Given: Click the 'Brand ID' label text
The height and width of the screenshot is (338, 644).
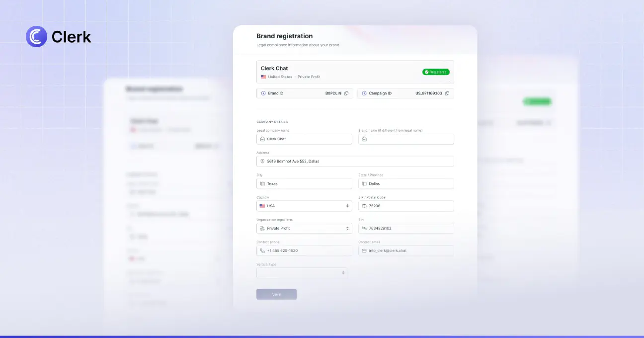Looking at the screenshot, I should coord(275,93).
